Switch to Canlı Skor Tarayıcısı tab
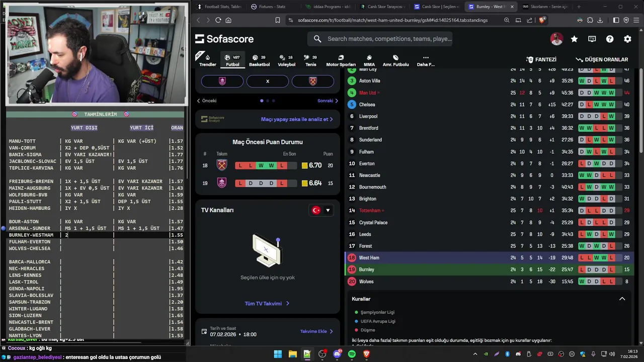644x362 pixels. (x=382, y=7)
